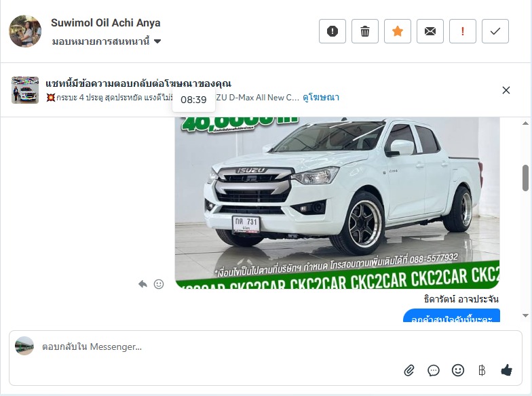Open the white Isuzu pickup image

[x=337, y=203]
